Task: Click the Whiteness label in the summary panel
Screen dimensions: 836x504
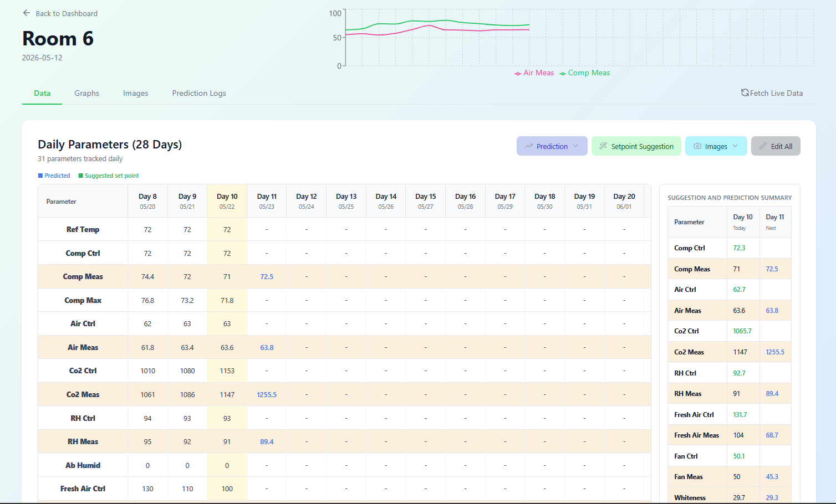Action: [x=690, y=497]
